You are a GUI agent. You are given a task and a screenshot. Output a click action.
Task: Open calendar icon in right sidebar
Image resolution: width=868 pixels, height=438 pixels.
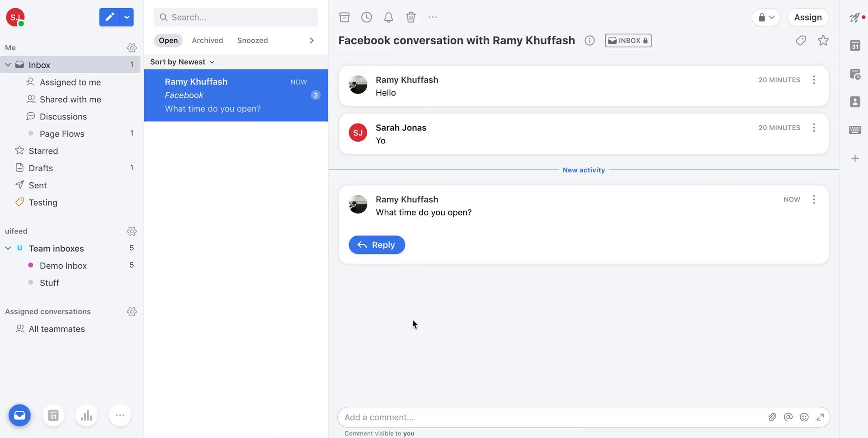pos(855,46)
